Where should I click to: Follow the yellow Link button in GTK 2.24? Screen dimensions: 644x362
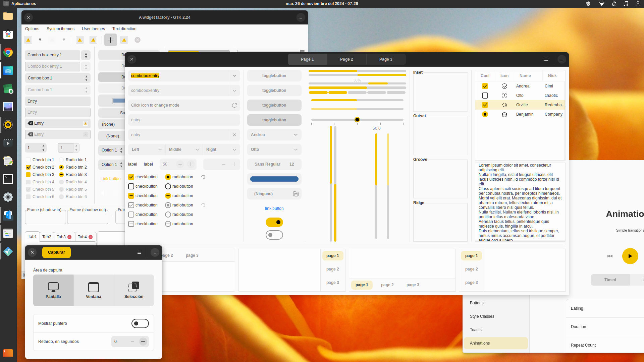[111, 179]
